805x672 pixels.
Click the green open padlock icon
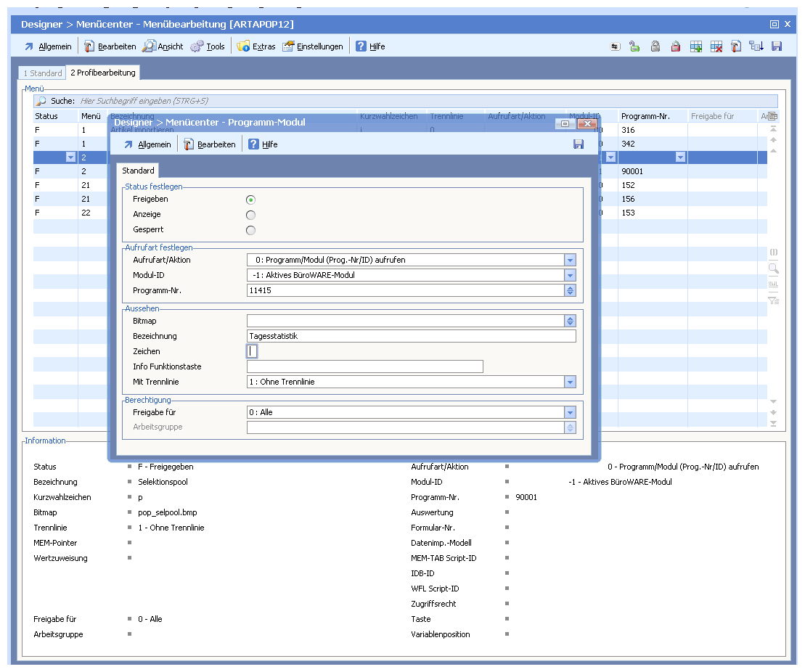click(634, 46)
